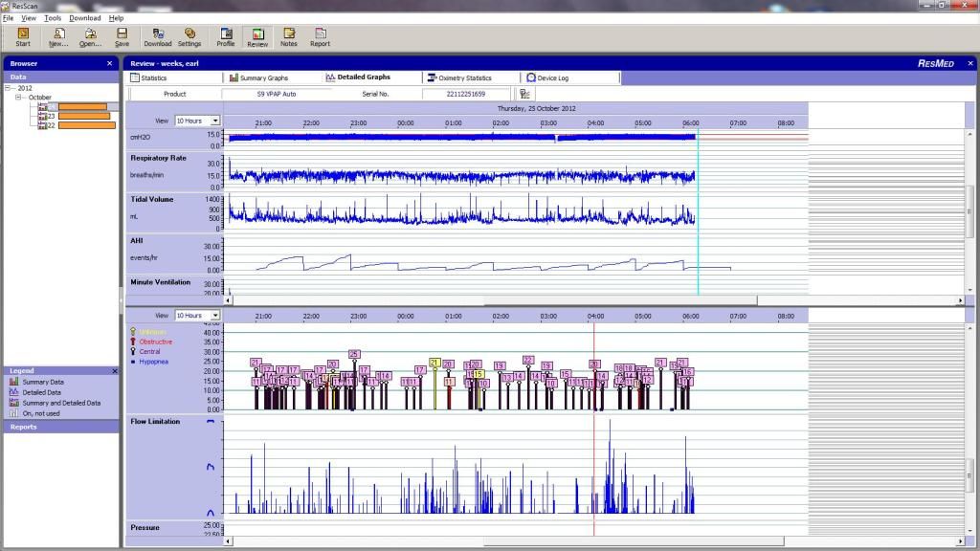
Task: Click the upper graph scroll right arrow
Action: coord(961,300)
